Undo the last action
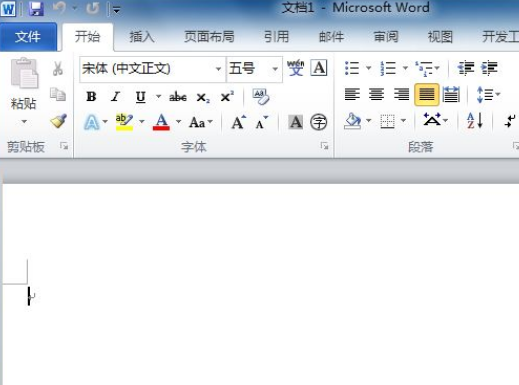Screen dimensions: 519x385 pyautogui.click(x=60, y=8)
